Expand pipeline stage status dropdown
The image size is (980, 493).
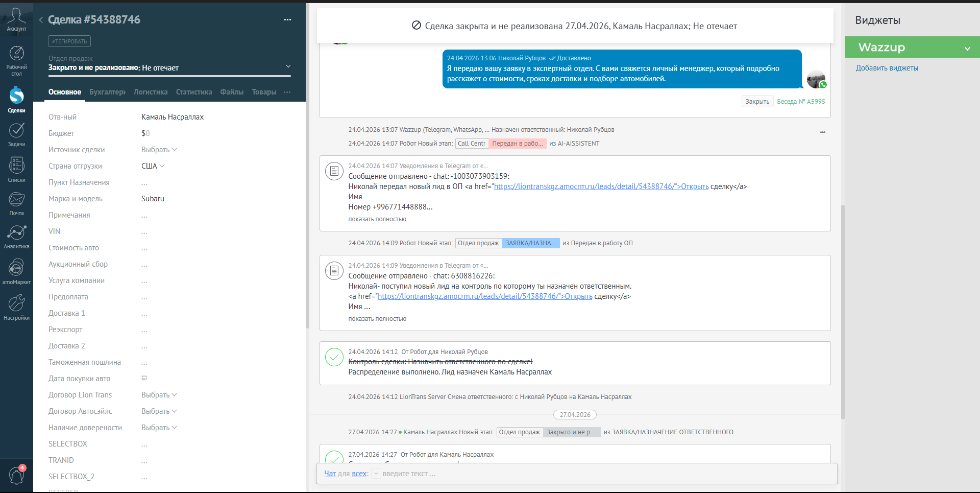pos(288,66)
